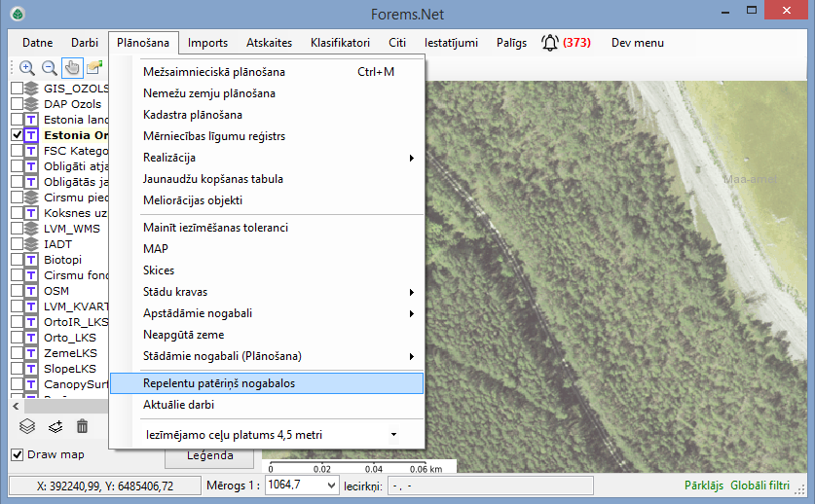This screenshot has height=504, width=815.
Task: Enable the DAP Ozols layer checkbox
Action: tap(18, 104)
